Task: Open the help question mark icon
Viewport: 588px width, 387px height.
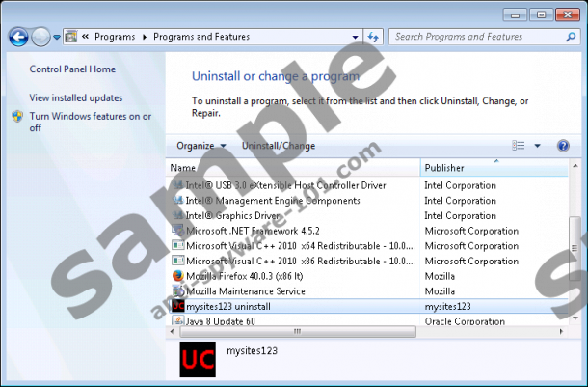Action: click(x=563, y=146)
